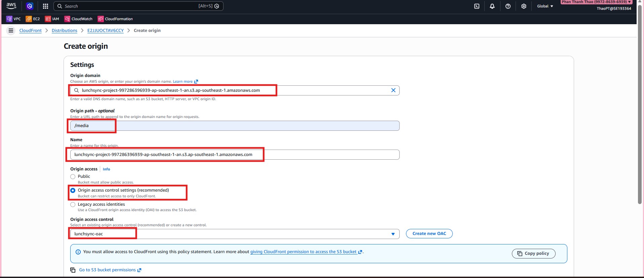This screenshot has height=278, width=644.
Task: Open the CloudWatch shortcut in favorites bar
Action: click(78, 19)
